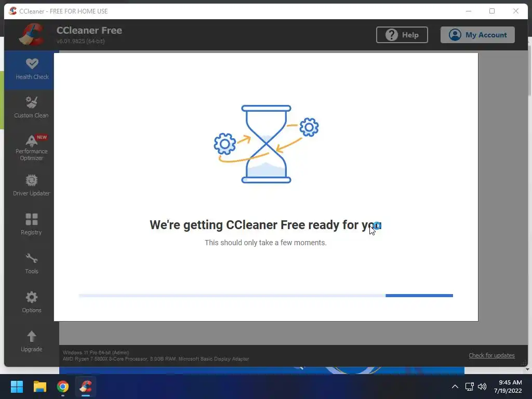532x399 pixels.
Task: Close the CCleaner window
Action: click(516, 11)
